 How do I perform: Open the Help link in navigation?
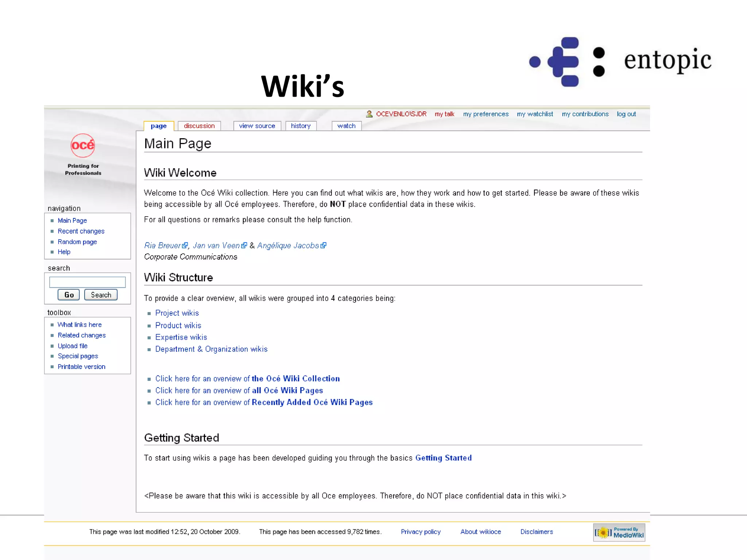point(64,252)
